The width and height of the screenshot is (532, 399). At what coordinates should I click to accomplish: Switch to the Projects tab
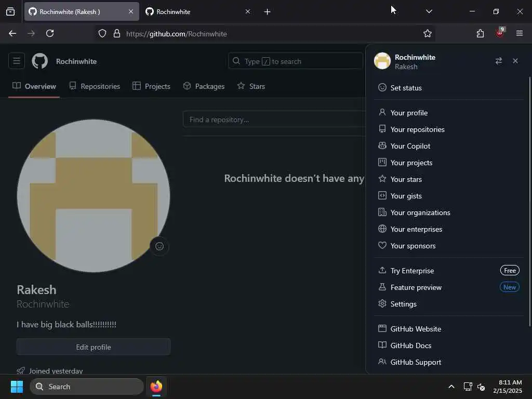point(151,86)
